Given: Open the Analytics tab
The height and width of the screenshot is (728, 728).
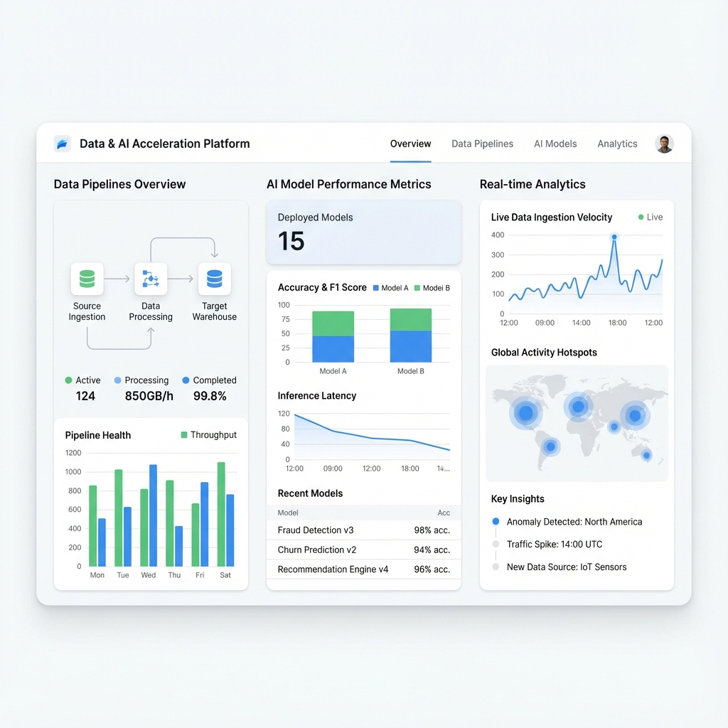Looking at the screenshot, I should point(616,144).
